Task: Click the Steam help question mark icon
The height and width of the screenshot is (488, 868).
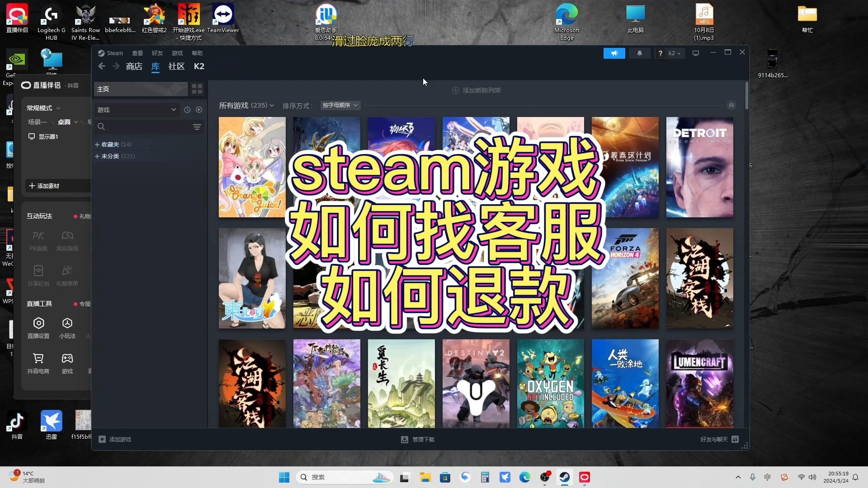Action: [660, 53]
